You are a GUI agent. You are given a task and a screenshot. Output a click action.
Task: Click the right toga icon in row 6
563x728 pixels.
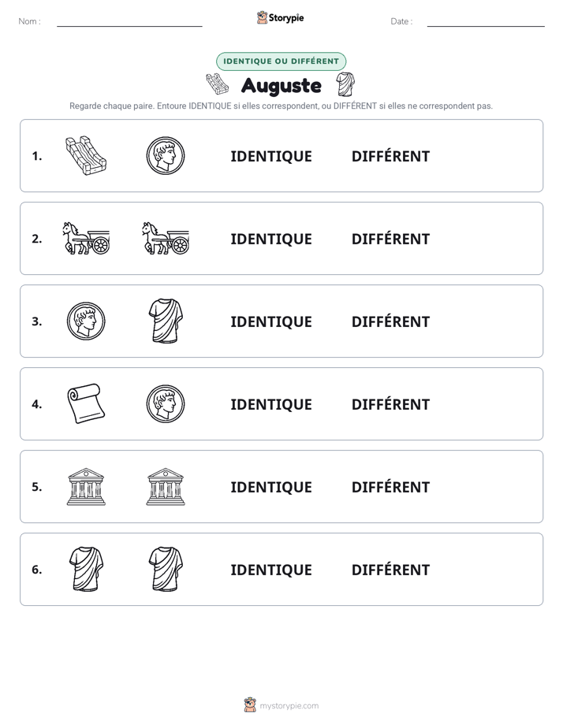(x=166, y=569)
